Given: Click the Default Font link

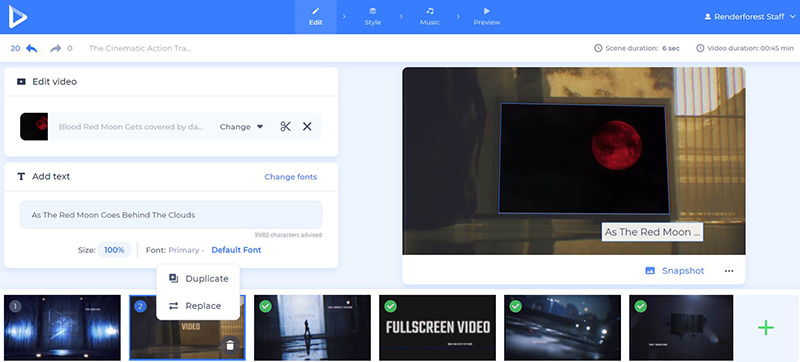Looking at the screenshot, I should [236, 250].
